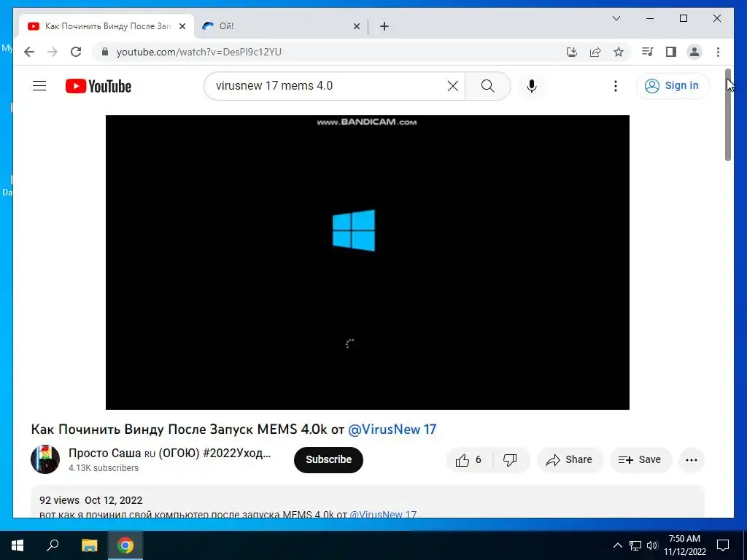Go to the YouTube home logo
This screenshot has height=560, width=747.
(98, 86)
